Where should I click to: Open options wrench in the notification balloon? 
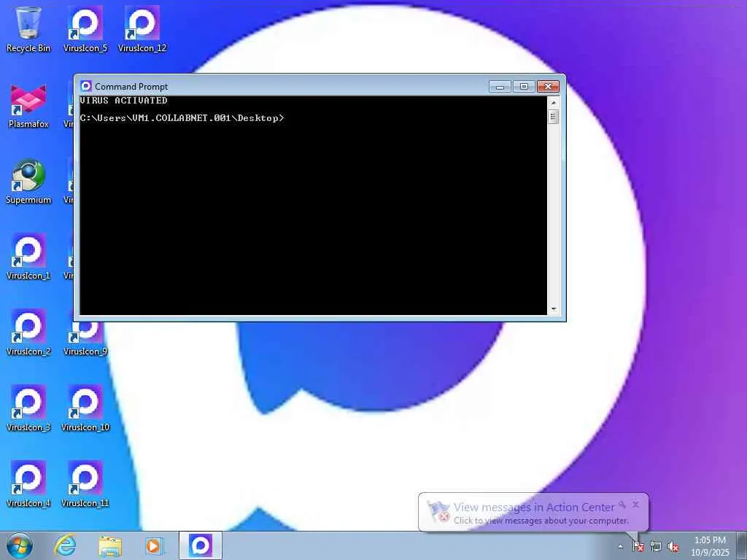[622, 505]
